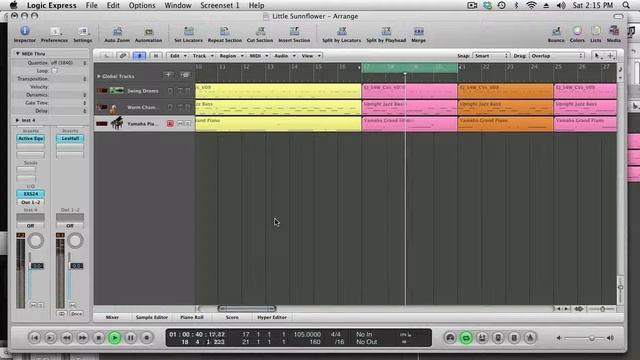Image resolution: width=640 pixels, height=360 pixels.
Task: Click the Set Locators tool
Action: [188, 34]
